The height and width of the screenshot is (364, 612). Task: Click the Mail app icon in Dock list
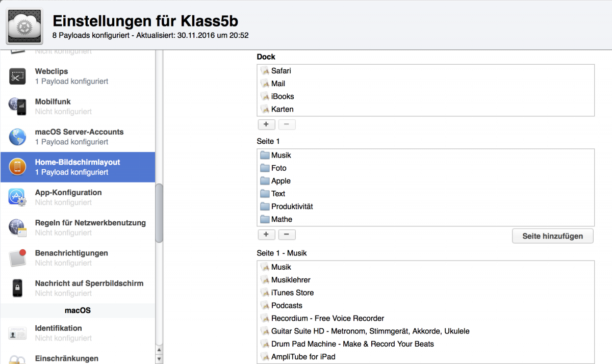coord(265,84)
